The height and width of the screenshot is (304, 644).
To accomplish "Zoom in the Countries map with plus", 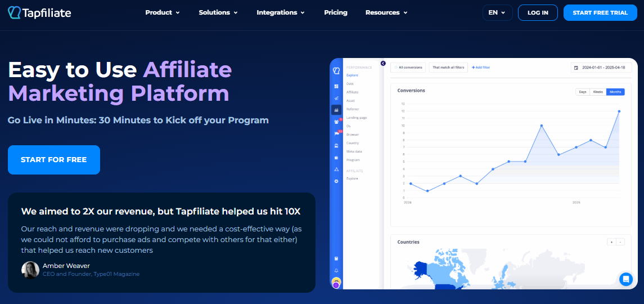I will point(611,242).
